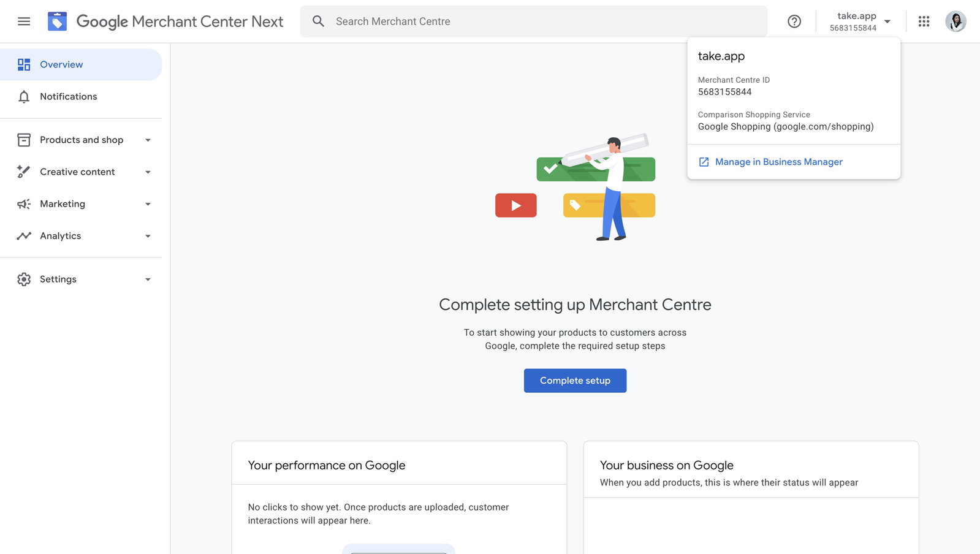Open Marketing menu item
This screenshot has height=554, width=980.
pos(81,204)
